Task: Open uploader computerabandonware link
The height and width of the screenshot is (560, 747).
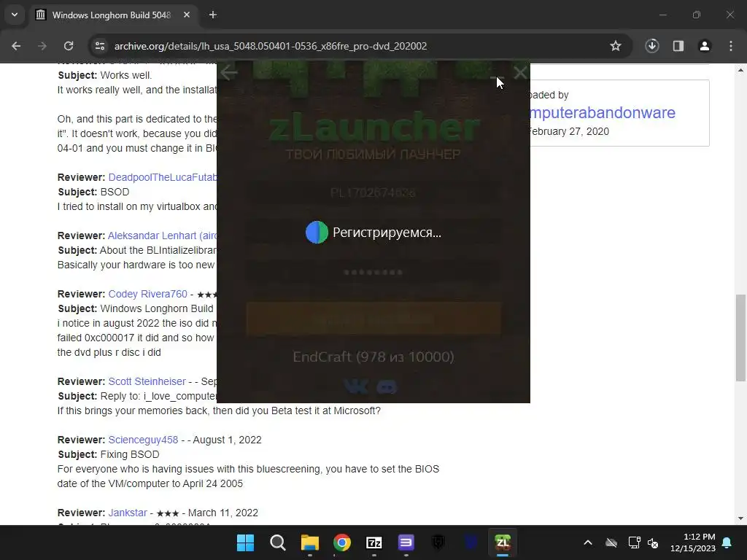Action: click(603, 113)
